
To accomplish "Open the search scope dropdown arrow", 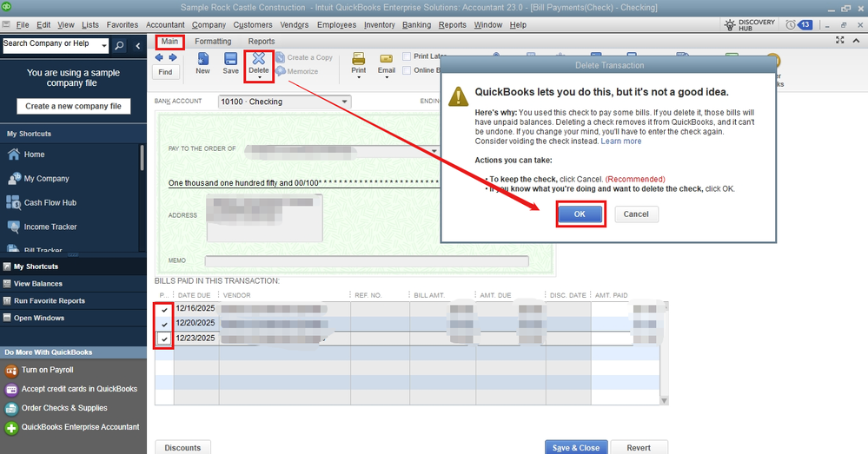I will pyautogui.click(x=104, y=47).
